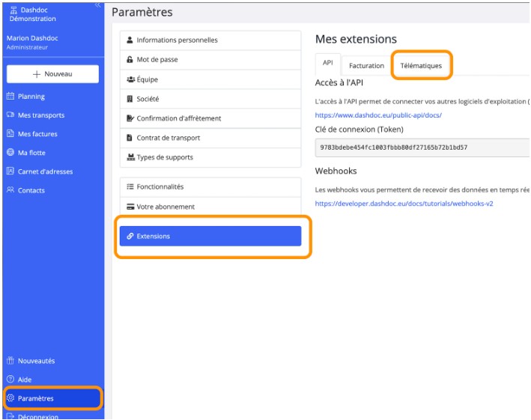
Task: Switch to the Télématiques tab
Action: pos(421,66)
